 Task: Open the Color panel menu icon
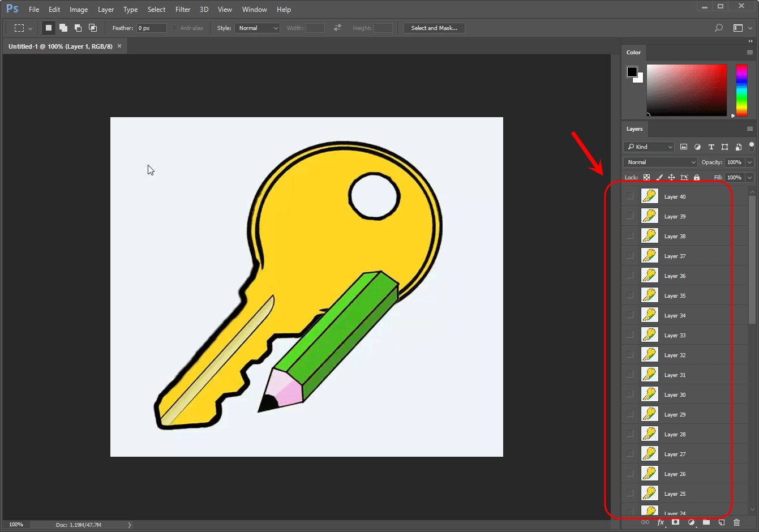(x=750, y=52)
